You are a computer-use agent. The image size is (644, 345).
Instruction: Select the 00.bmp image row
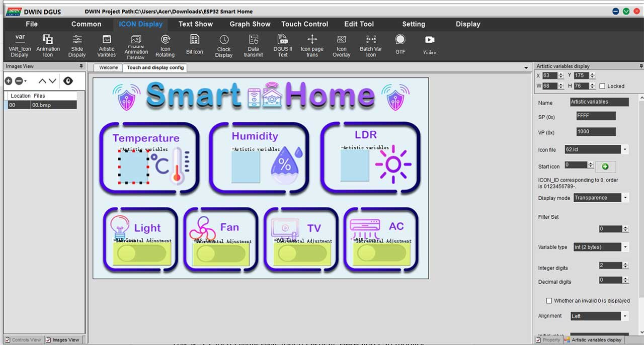[42, 105]
